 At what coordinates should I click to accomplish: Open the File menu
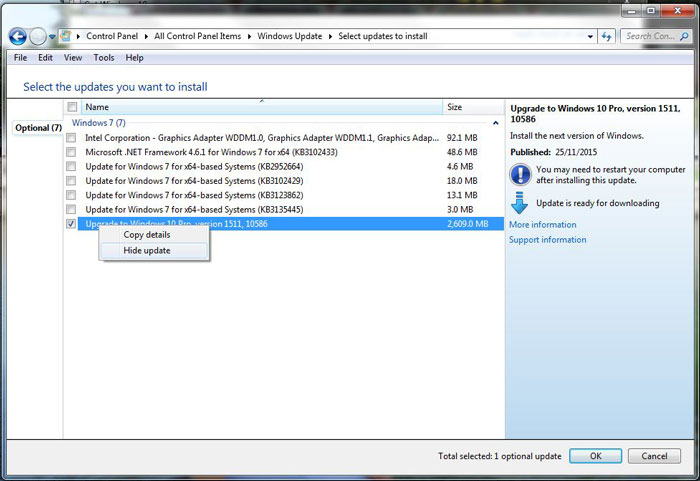pyautogui.click(x=20, y=58)
